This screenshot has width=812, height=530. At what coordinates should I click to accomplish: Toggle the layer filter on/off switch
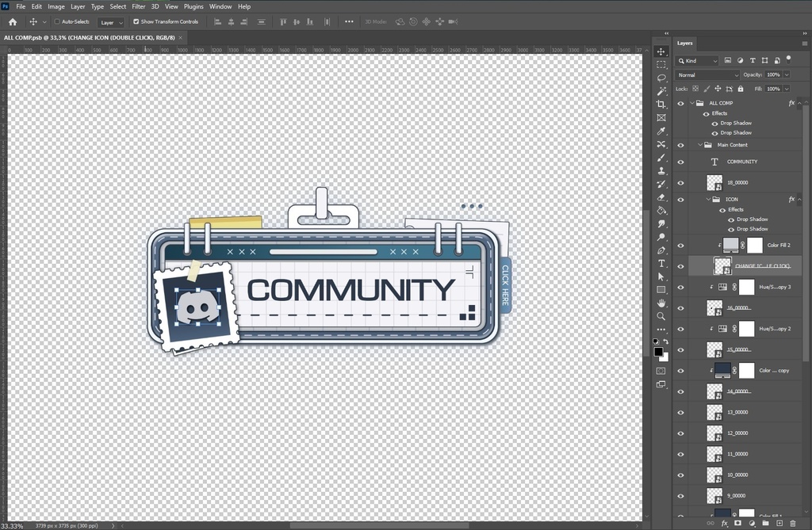pyautogui.click(x=789, y=59)
